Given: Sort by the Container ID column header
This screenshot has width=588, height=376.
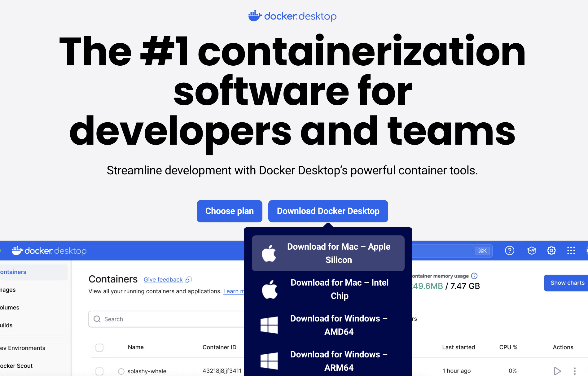Looking at the screenshot, I should [219, 347].
